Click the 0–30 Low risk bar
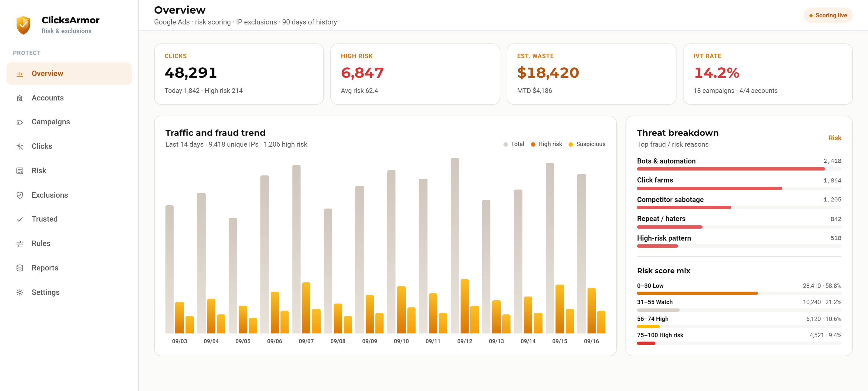868x391 pixels. pos(739,293)
